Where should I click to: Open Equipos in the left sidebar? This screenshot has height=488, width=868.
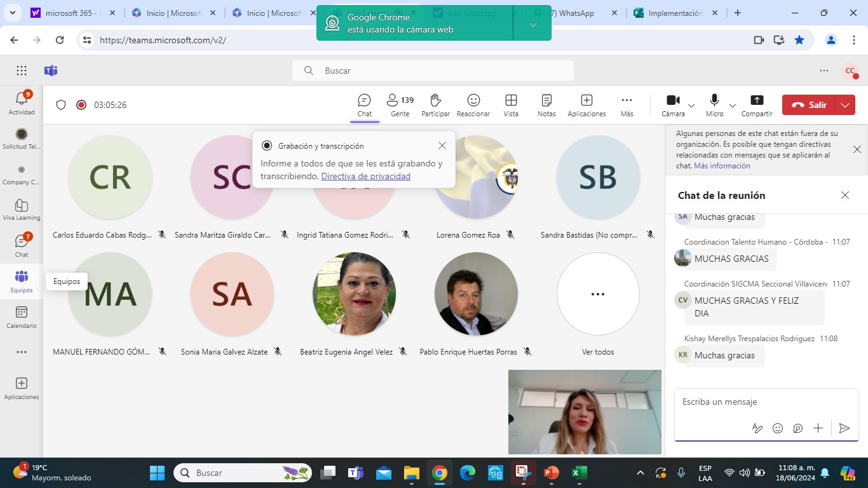(x=22, y=281)
